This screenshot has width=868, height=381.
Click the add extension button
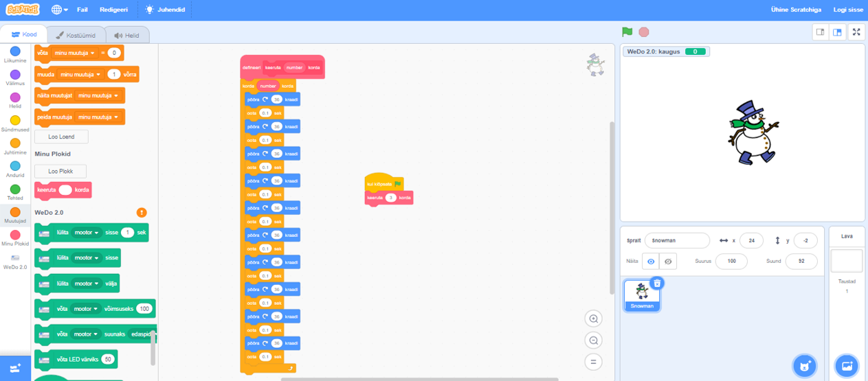(15, 369)
